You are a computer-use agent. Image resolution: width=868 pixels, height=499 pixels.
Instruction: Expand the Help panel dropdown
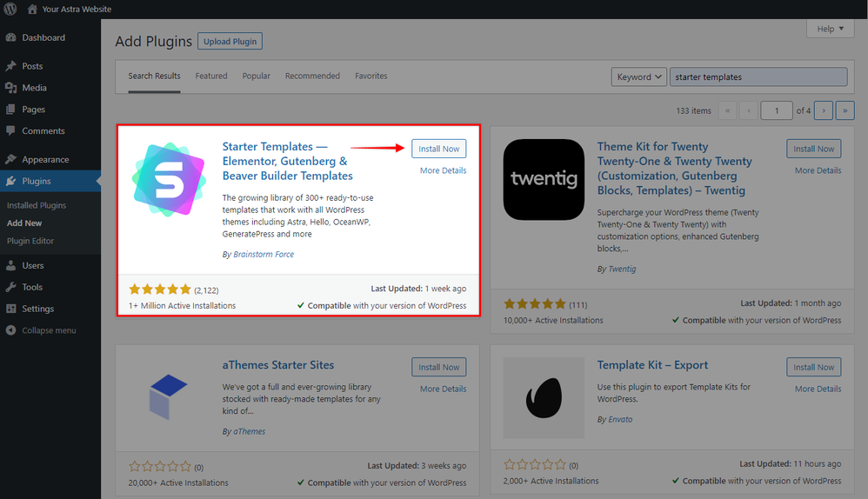pyautogui.click(x=831, y=29)
